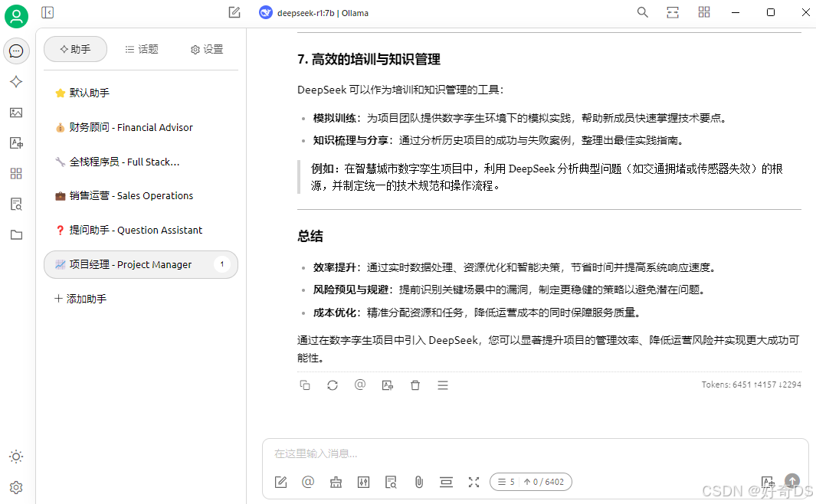Viewport: 816px width, 504px height.
Task: Open generation settings sliders icon in input toolbar
Action: tap(363, 482)
